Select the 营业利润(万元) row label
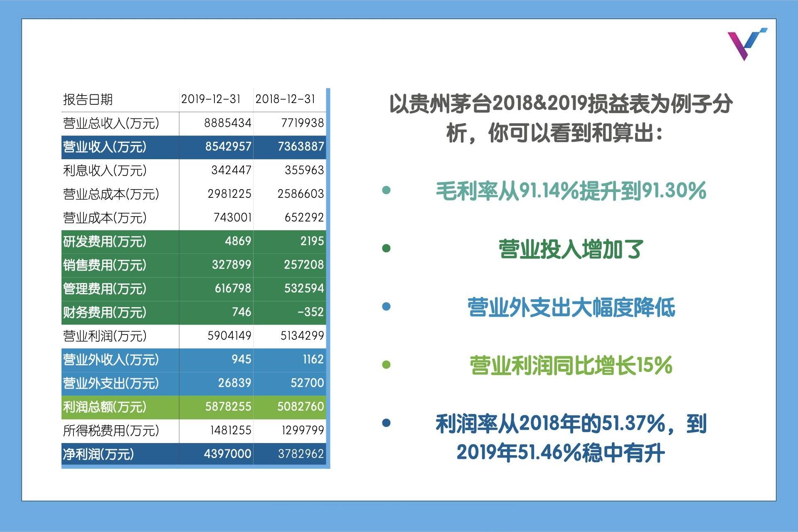This screenshot has width=798, height=532. point(105,336)
